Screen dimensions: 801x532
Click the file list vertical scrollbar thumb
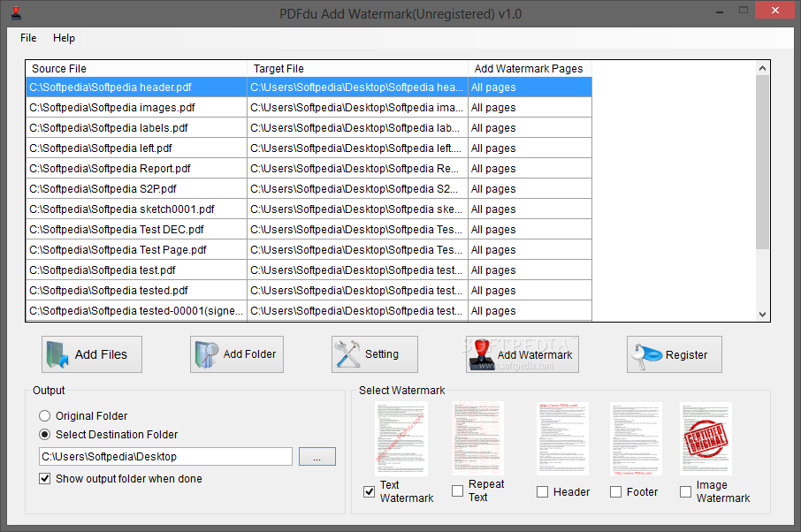click(762, 163)
